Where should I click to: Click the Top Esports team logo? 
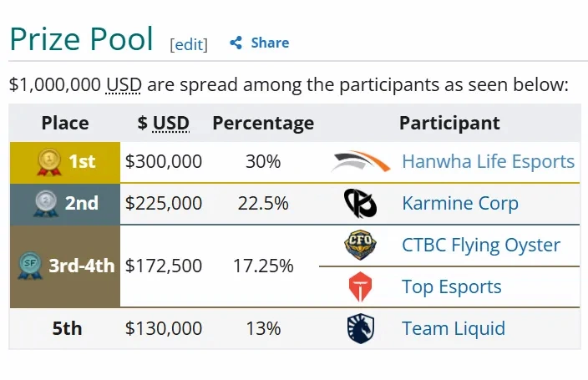point(360,287)
